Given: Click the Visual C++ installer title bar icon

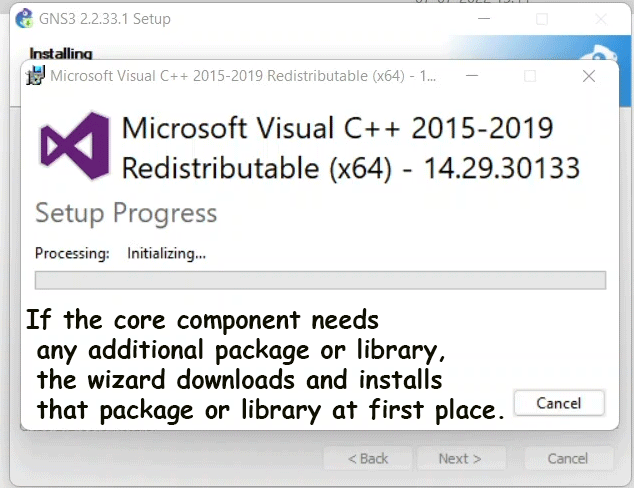Looking at the screenshot, I should point(35,76).
